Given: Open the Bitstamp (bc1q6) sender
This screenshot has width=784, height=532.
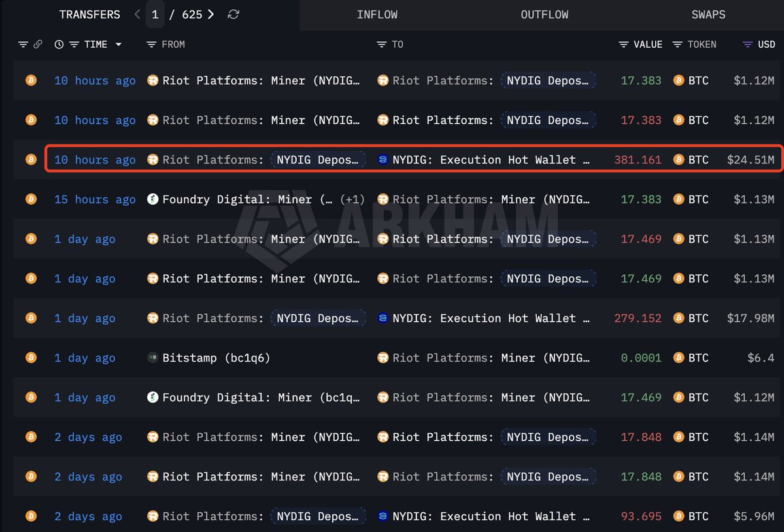Looking at the screenshot, I should (216, 357).
